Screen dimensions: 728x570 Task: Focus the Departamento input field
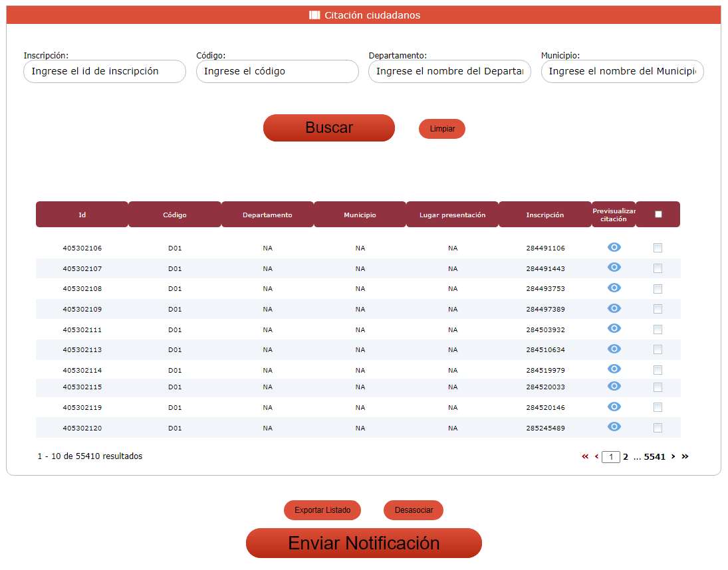[449, 71]
